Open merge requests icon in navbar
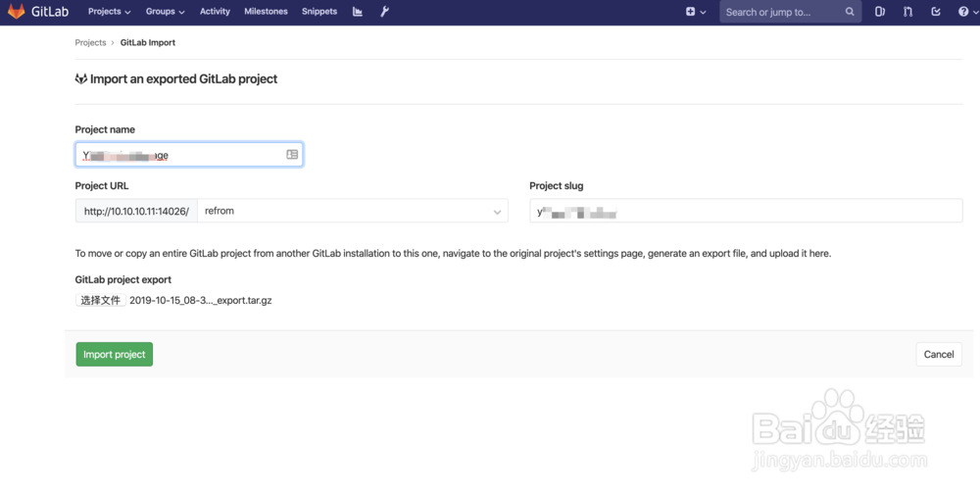980x493 pixels. [907, 11]
